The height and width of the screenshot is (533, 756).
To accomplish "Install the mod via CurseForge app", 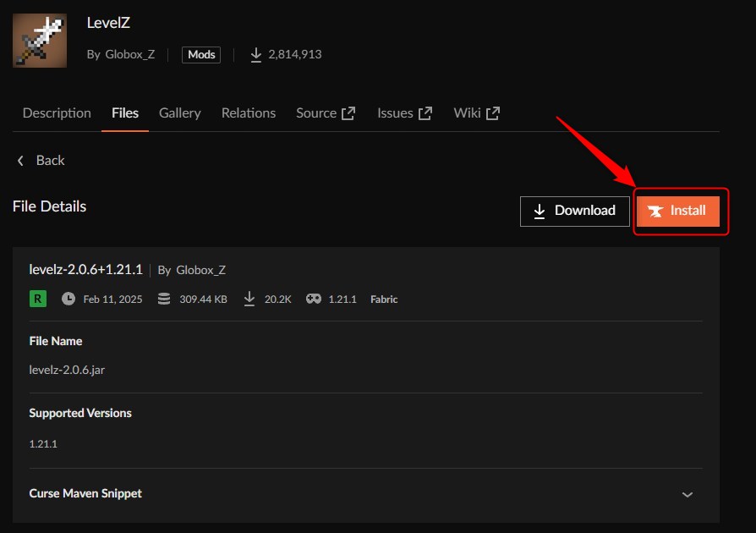I will (678, 212).
